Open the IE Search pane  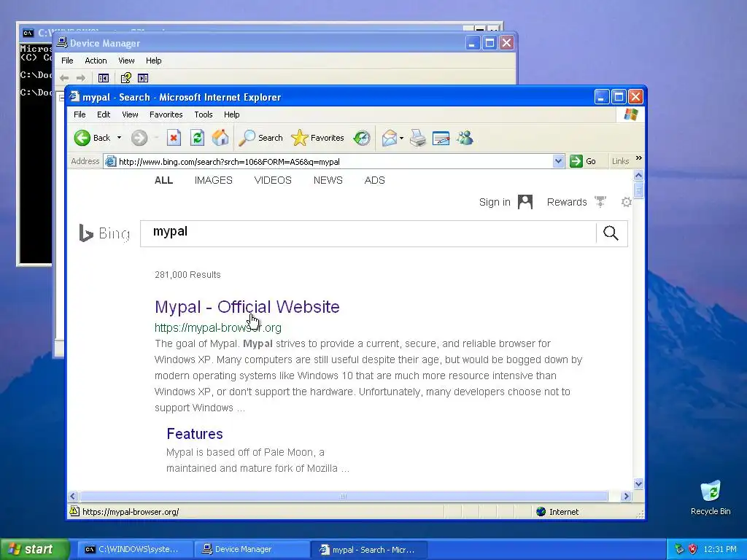(260, 138)
